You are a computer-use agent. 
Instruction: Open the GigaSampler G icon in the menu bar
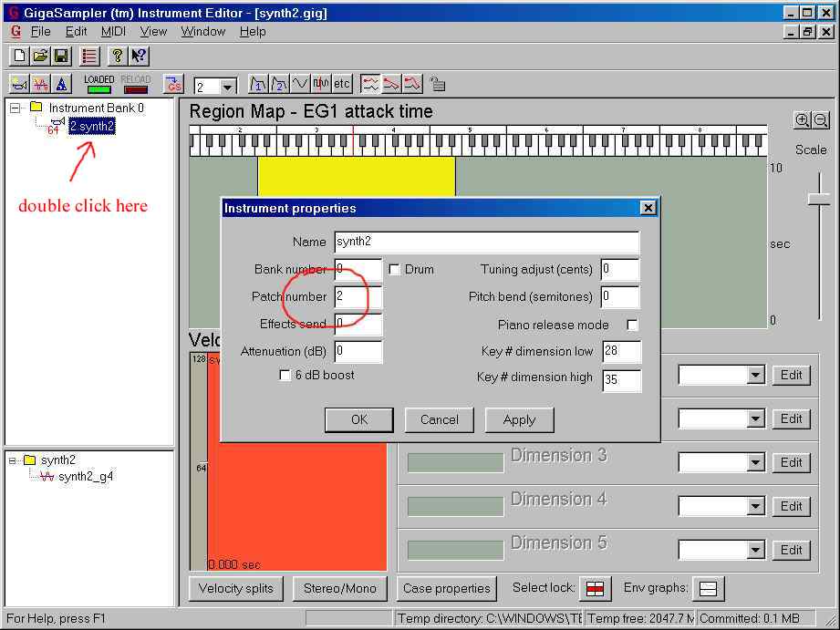(16, 32)
